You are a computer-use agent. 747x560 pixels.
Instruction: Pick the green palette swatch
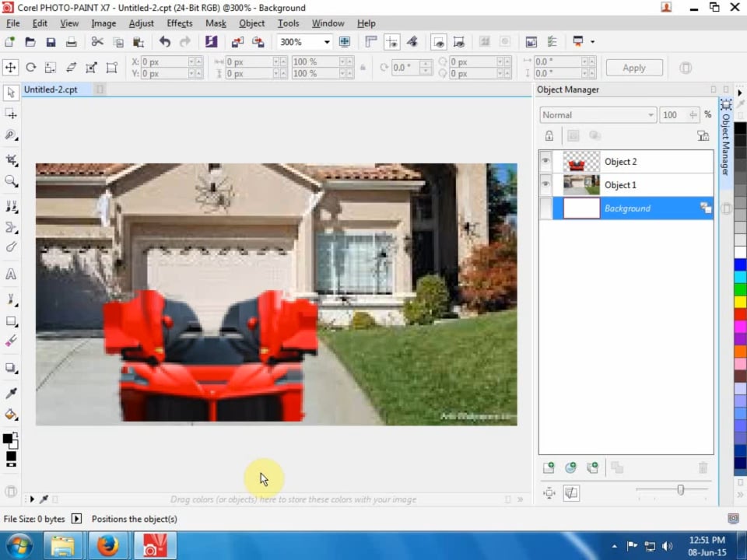click(x=740, y=289)
